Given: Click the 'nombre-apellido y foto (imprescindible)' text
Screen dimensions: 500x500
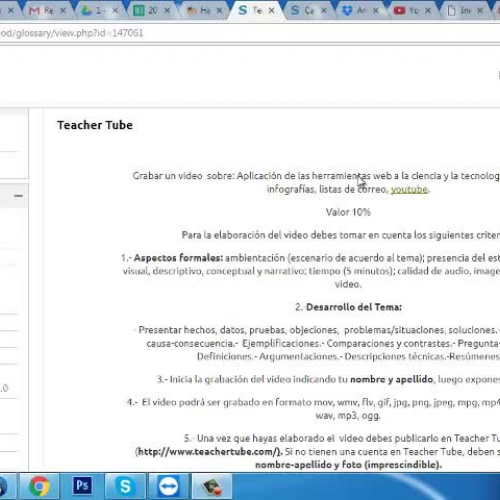Looking at the screenshot, I should coord(348,465).
